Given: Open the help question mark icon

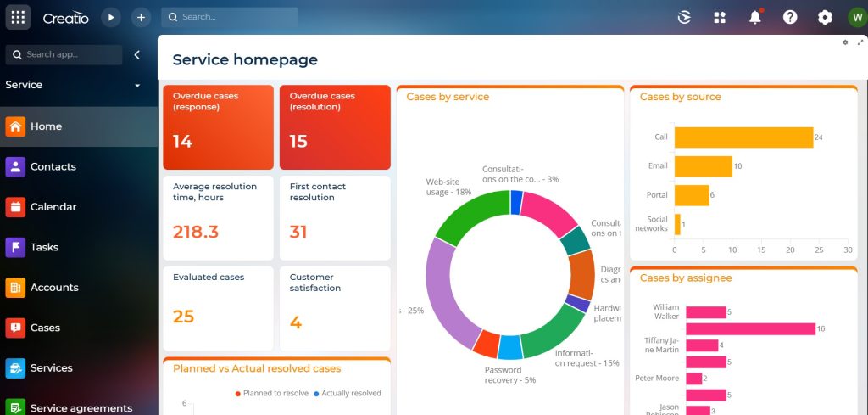Looking at the screenshot, I should 790,17.
